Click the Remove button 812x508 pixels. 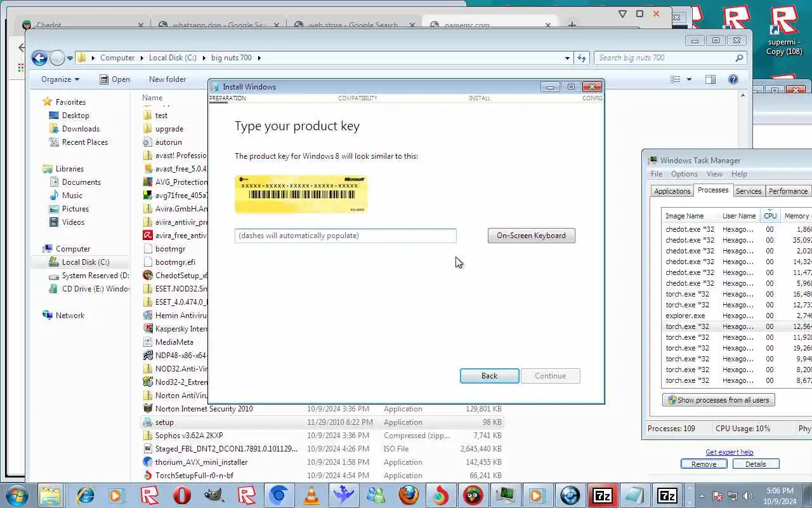pyautogui.click(x=704, y=464)
